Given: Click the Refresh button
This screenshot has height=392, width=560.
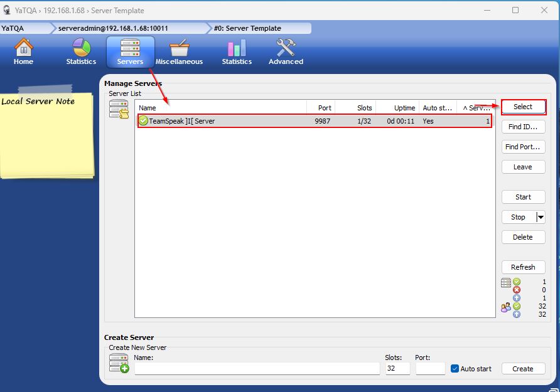Looking at the screenshot, I should 522,267.
